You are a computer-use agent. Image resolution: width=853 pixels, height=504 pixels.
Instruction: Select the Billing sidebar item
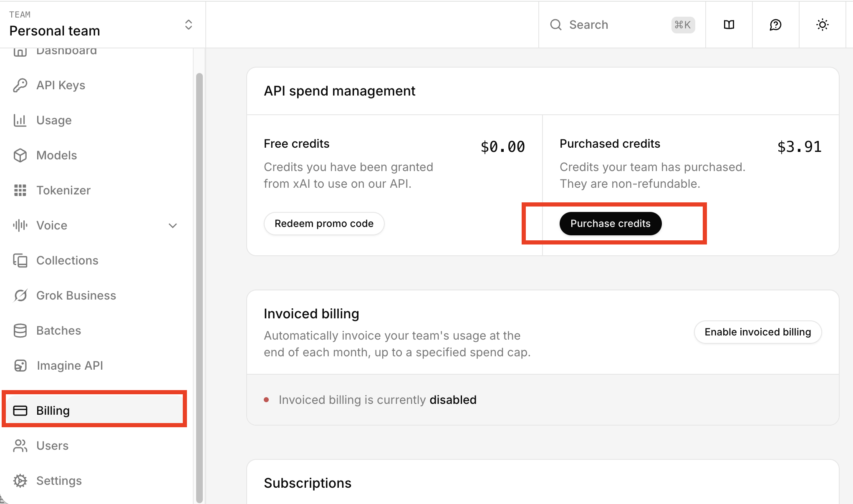[53, 411]
